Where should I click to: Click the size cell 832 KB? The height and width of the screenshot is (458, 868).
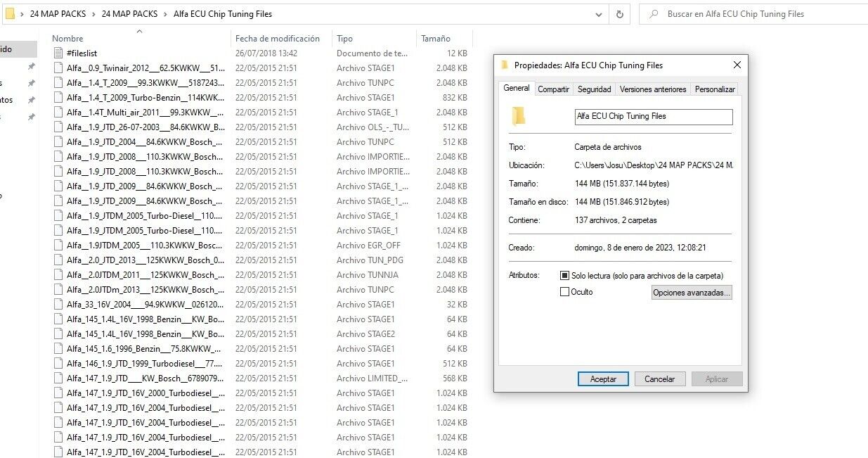point(454,98)
